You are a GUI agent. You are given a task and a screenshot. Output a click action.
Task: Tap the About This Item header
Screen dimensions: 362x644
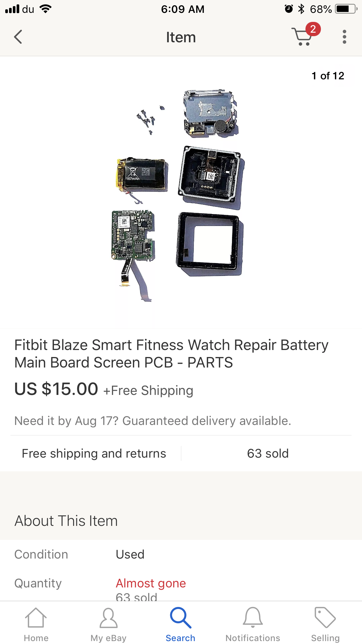tap(66, 521)
